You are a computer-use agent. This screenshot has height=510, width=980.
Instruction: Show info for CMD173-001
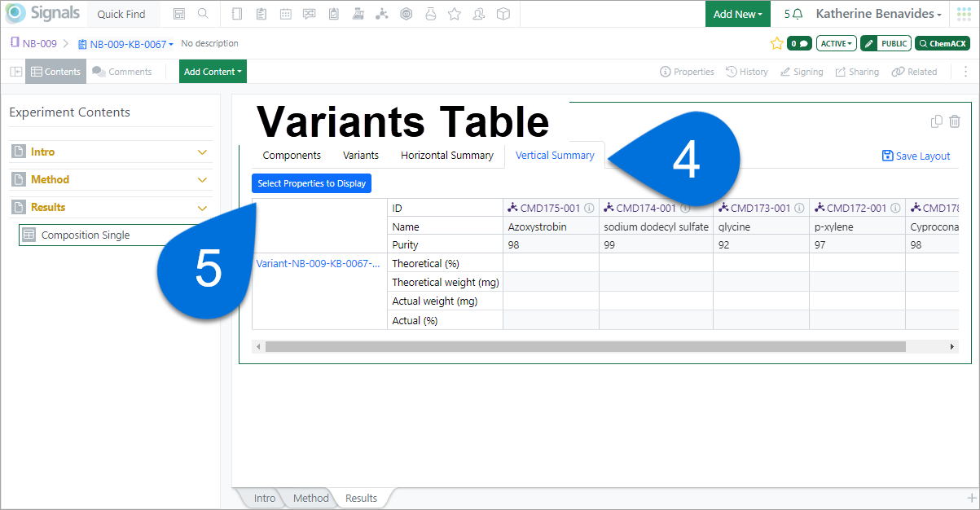coord(799,209)
